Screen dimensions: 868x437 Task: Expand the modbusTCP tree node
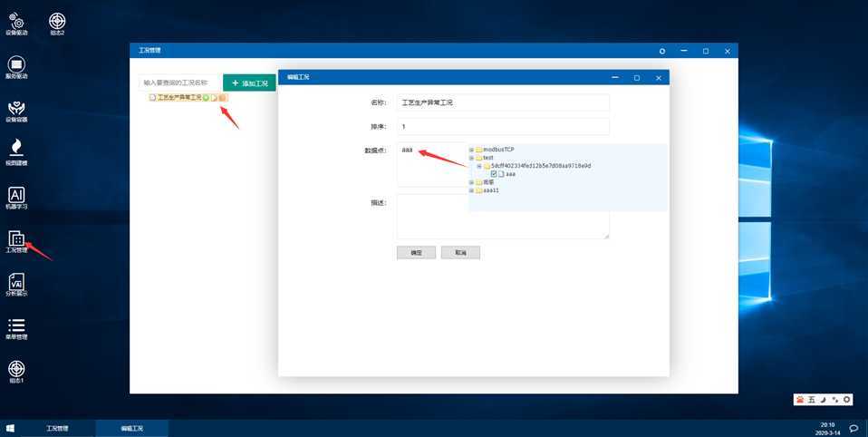tap(472, 150)
